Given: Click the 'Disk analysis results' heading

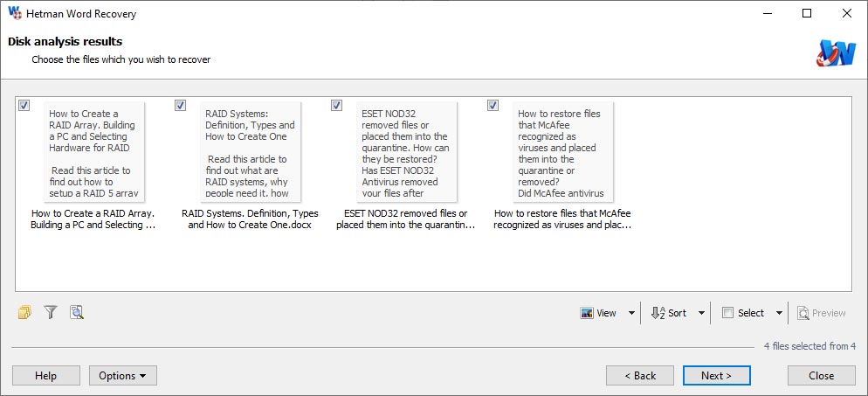Looking at the screenshot, I should [x=65, y=42].
